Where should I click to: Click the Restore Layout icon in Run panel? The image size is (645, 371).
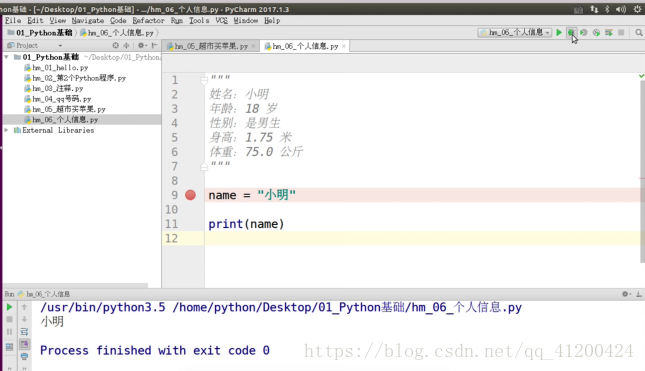coord(9,347)
